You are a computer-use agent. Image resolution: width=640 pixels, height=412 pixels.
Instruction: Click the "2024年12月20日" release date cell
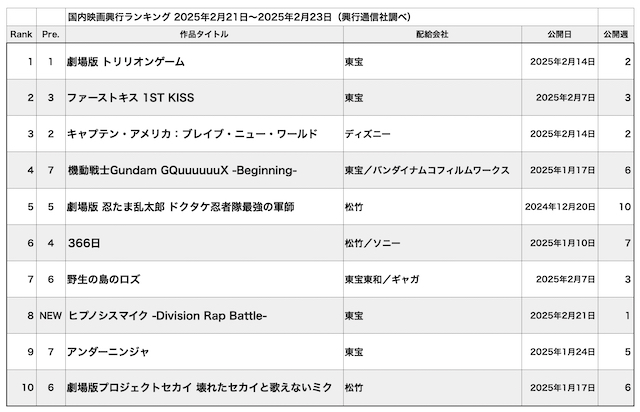(x=561, y=207)
